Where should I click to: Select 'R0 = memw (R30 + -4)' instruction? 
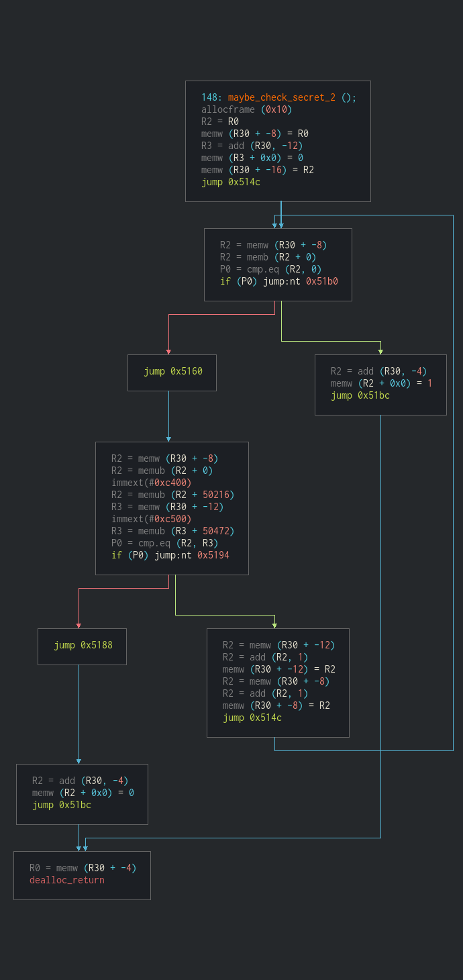click(x=83, y=868)
